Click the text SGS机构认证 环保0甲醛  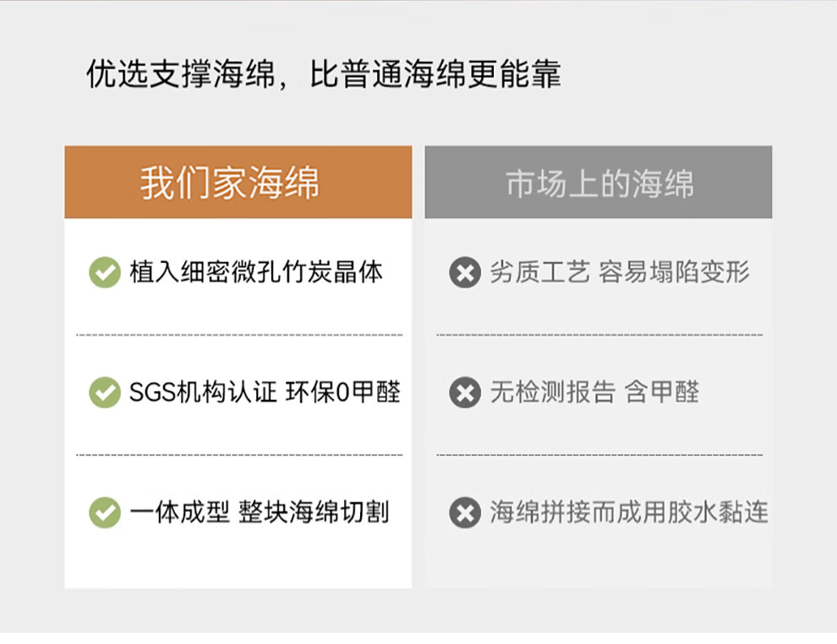coord(265,392)
